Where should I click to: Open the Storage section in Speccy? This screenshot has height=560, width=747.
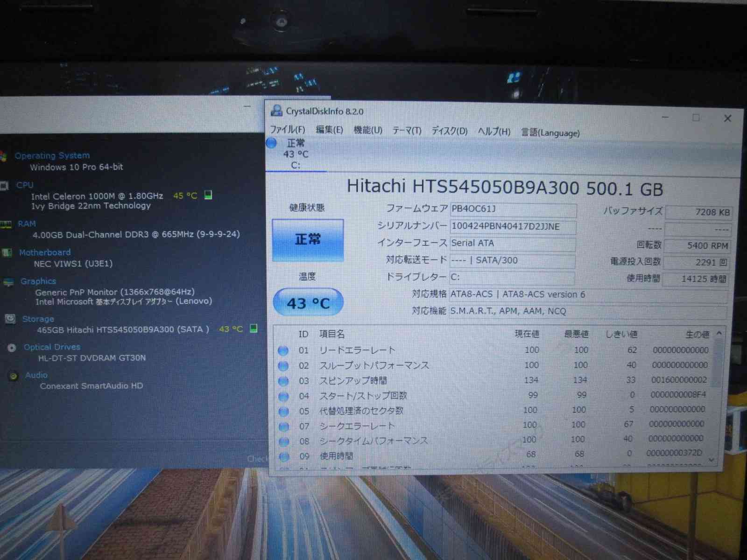tap(38, 319)
